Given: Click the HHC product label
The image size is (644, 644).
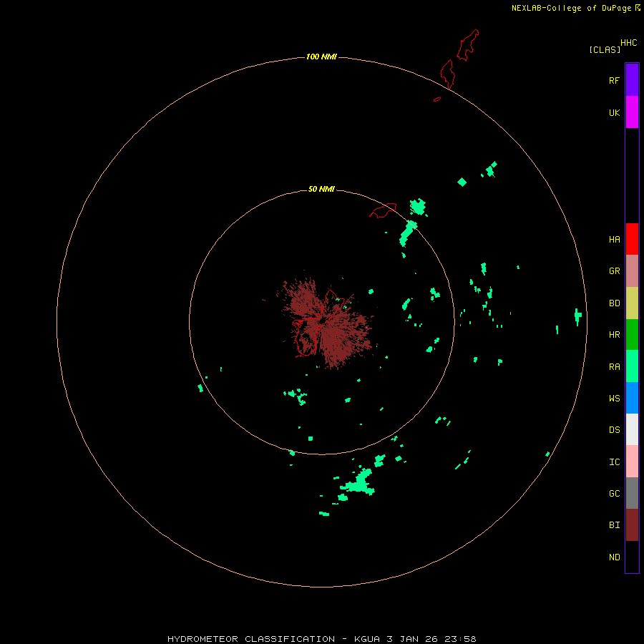Looking at the screenshot, I should [x=628, y=43].
